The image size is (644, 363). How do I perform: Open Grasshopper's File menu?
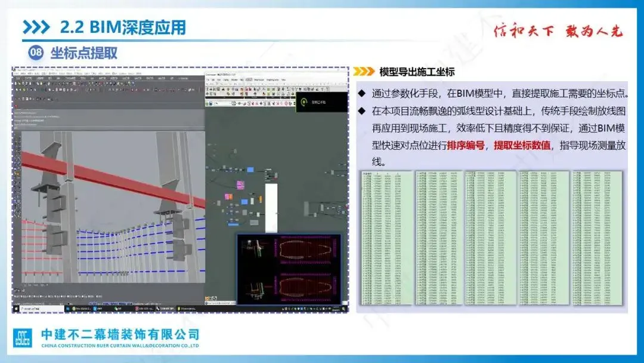pyautogui.click(x=208, y=80)
